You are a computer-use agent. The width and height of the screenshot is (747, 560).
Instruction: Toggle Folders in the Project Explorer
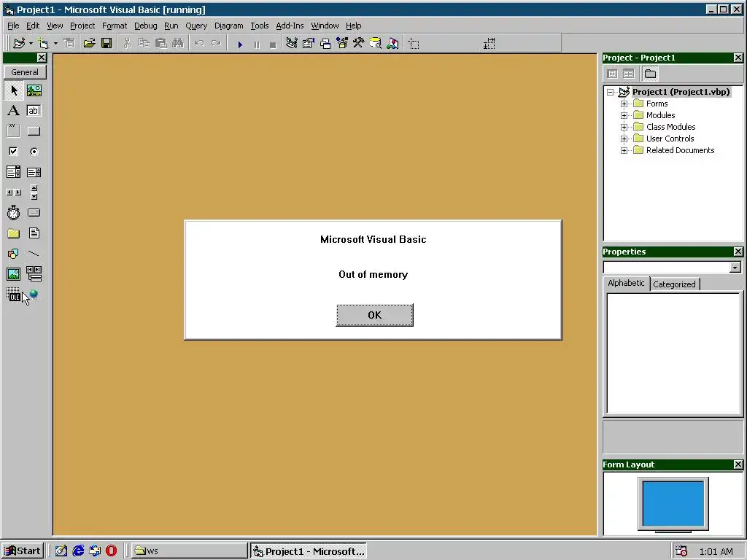(650, 74)
